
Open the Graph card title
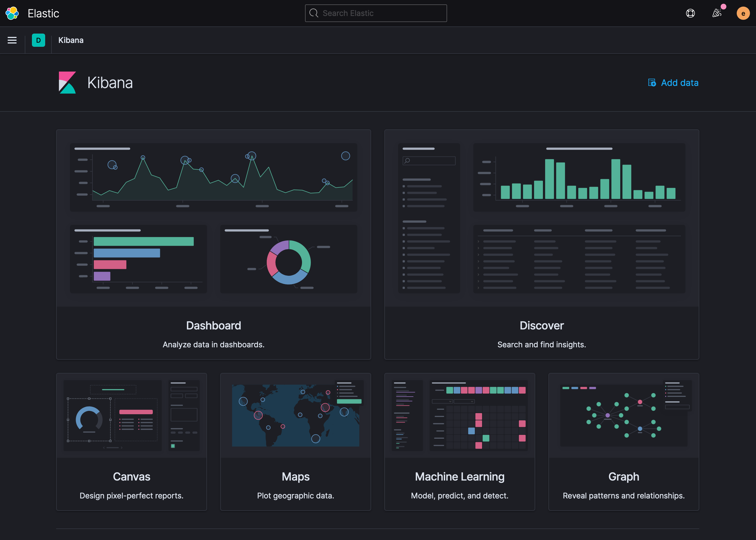(x=624, y=476)
